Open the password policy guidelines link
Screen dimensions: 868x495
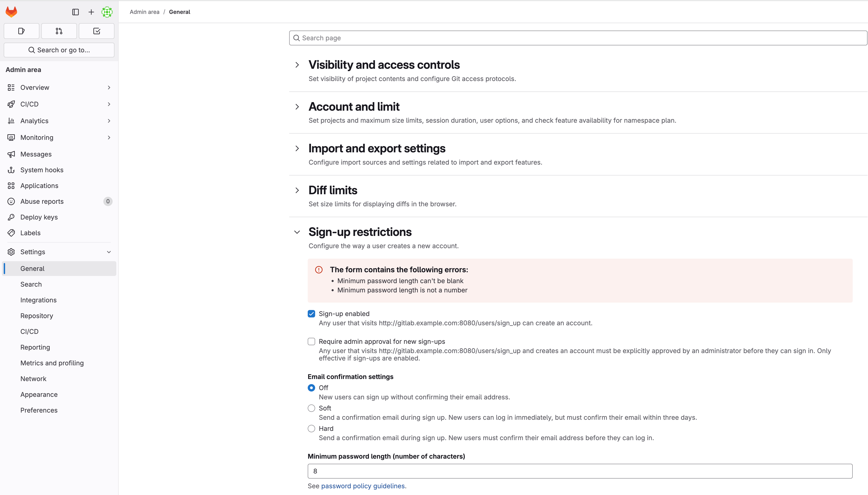(363, 486)
